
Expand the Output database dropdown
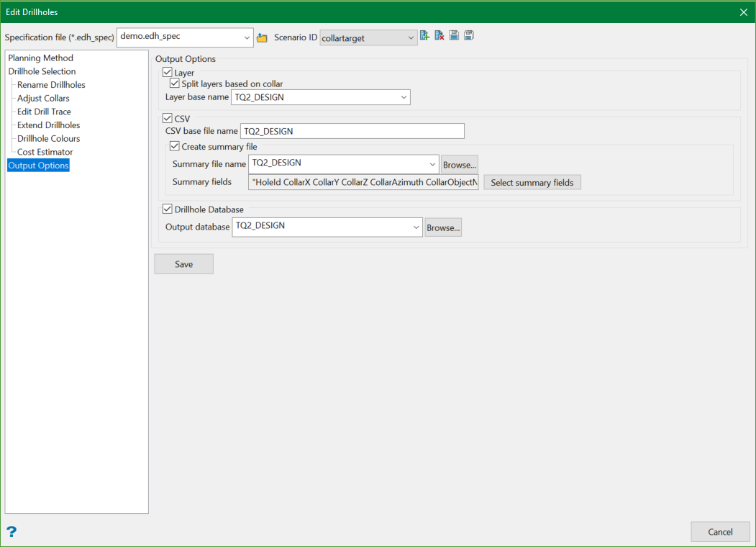416,227
